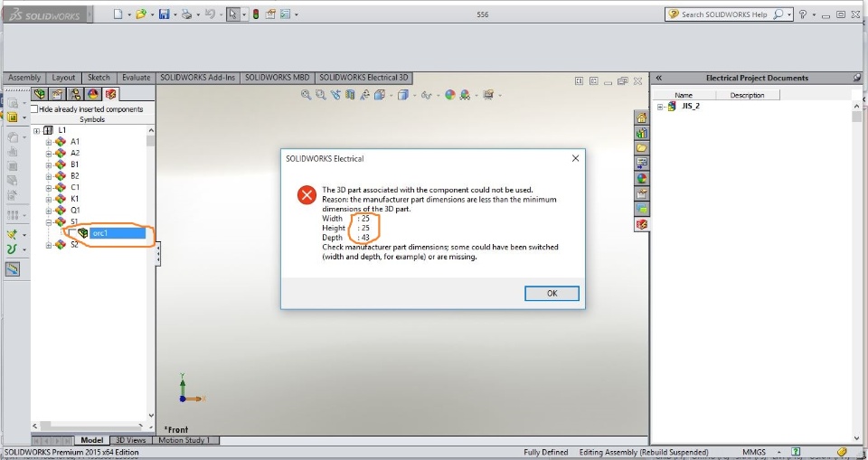Expand the K1 component node
Screen dimensions: 868x460
(x=49, y=199)
